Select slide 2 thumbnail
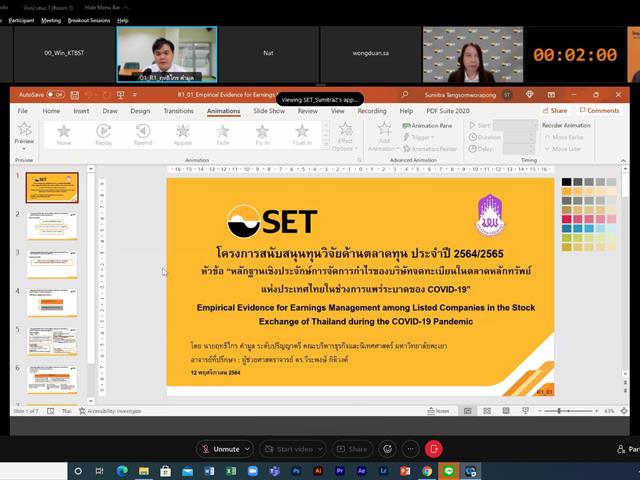The height and width of the screenshot is (480, 640). [52, 225]
